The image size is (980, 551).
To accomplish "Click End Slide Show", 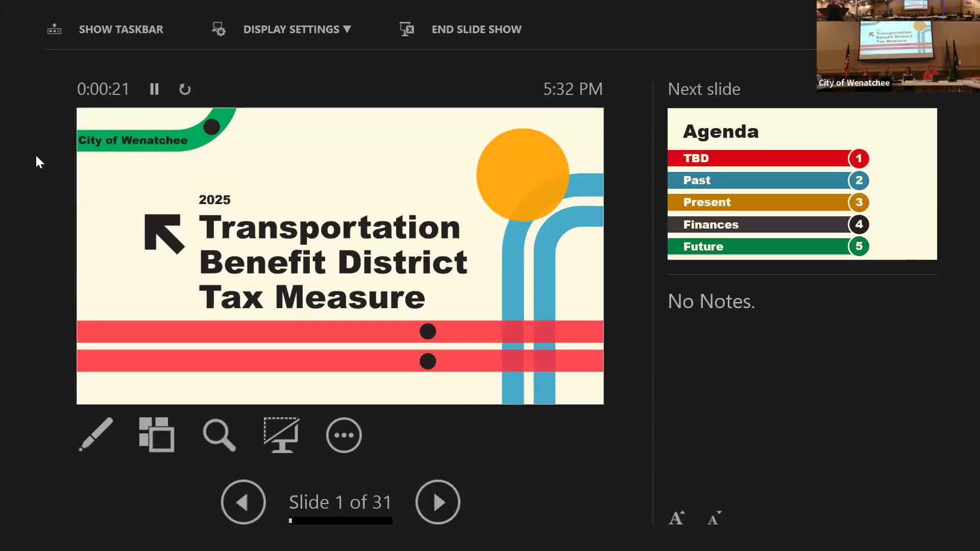I will point(476,29).
